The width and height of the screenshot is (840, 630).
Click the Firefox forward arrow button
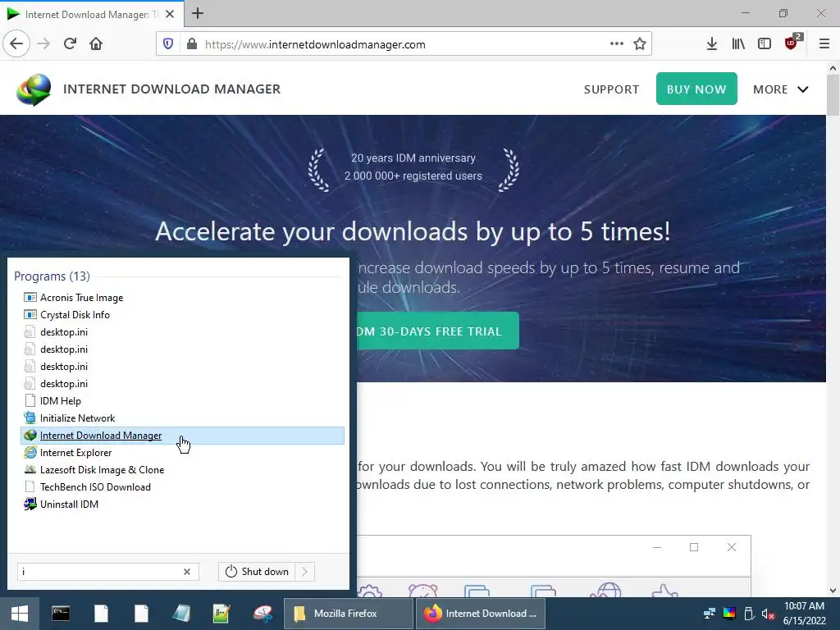(x=43, y=44)
